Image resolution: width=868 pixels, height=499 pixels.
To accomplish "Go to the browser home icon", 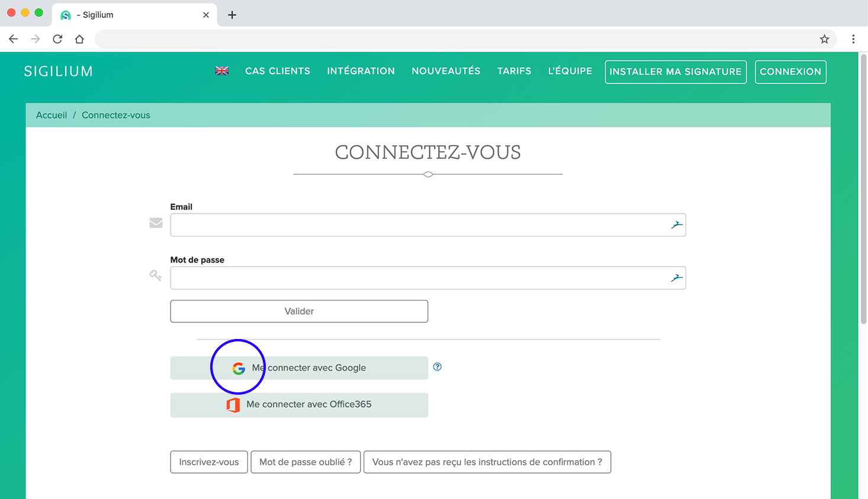I will coord(79,39).
